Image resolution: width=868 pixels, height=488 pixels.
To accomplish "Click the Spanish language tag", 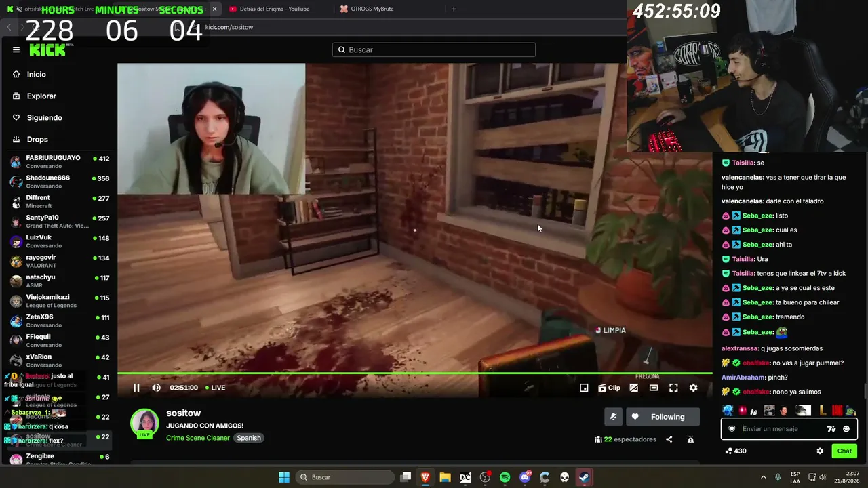I will pyautogui.click(x=249, y=438).
